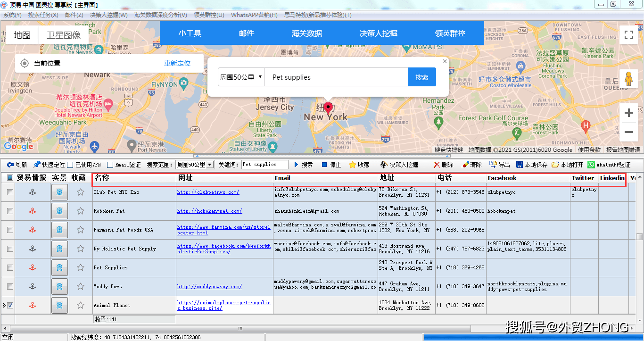The width and height of the screenshot is (644, 341).
Task: Open the 邮件(Z) menu
Action: (74, 15)
